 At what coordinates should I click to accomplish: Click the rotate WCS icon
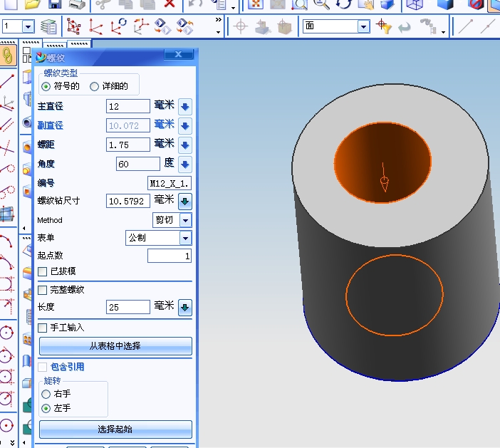[x=118, y=26]
